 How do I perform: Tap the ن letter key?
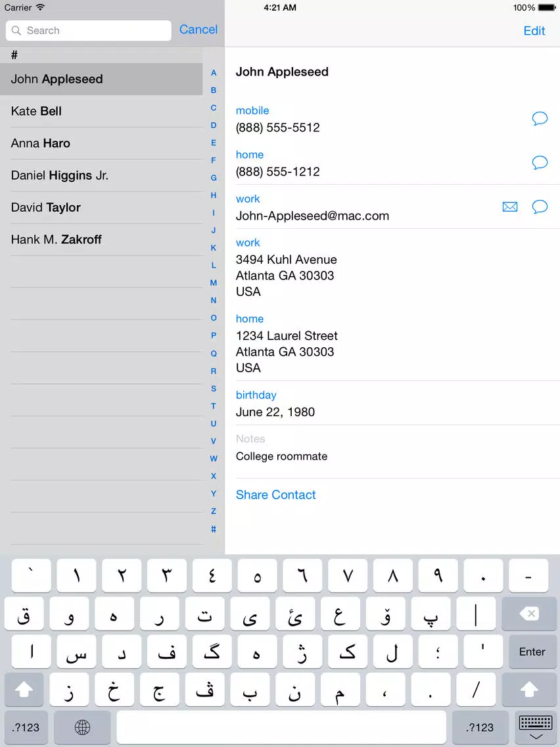tap(295, 689)
